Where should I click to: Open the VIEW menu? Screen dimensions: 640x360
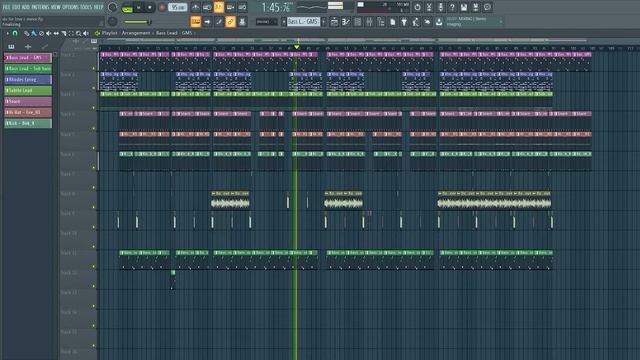point(56,7)
